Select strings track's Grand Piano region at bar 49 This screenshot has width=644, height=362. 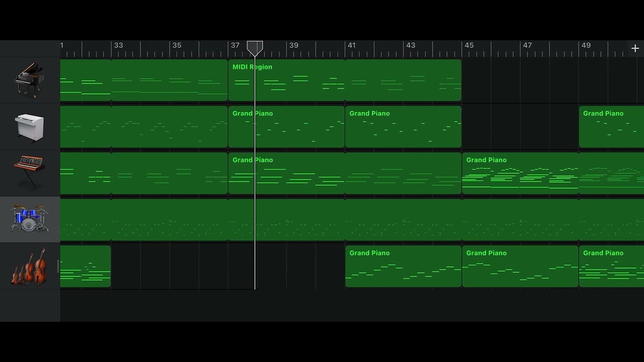click(611, 266)
